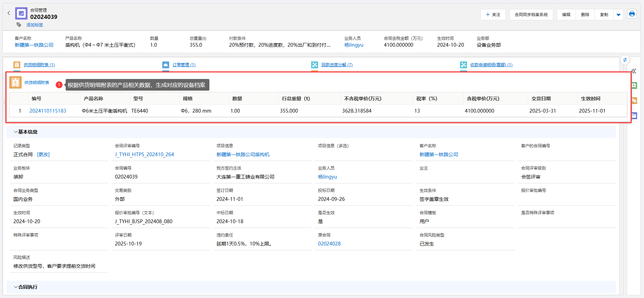Click the purple contract management icon
Viewport: 644px width, 298px height.
21,13
